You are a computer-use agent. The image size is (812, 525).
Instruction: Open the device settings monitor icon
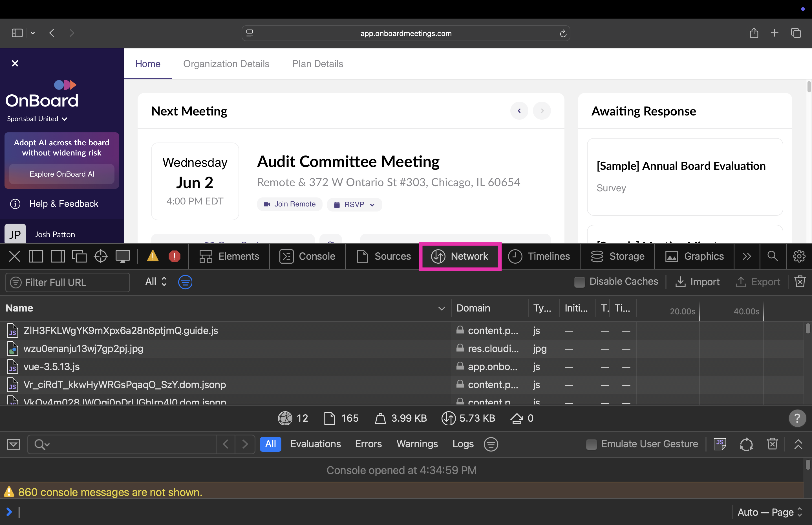(122, 256)
